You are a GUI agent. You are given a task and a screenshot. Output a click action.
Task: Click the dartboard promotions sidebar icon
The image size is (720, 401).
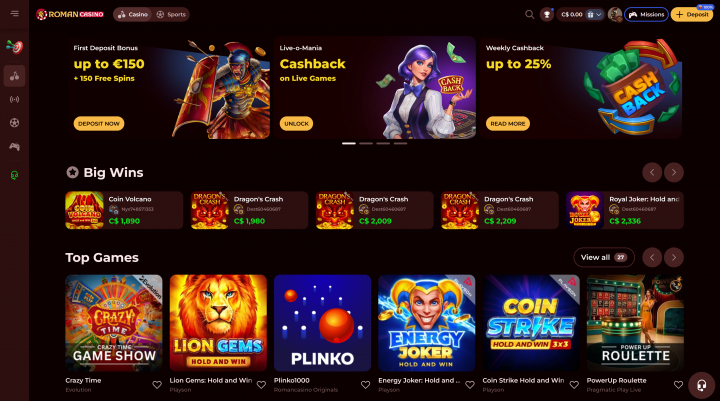pos(15,46)
